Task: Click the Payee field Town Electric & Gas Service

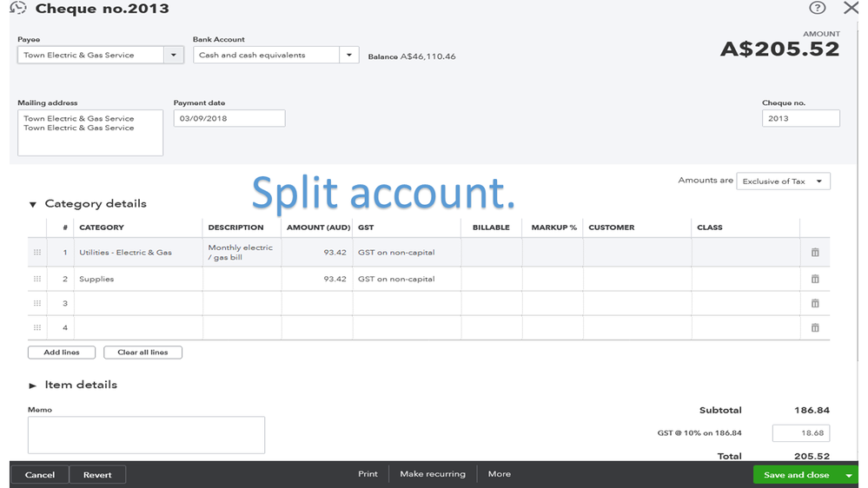Action: (90, 55)
